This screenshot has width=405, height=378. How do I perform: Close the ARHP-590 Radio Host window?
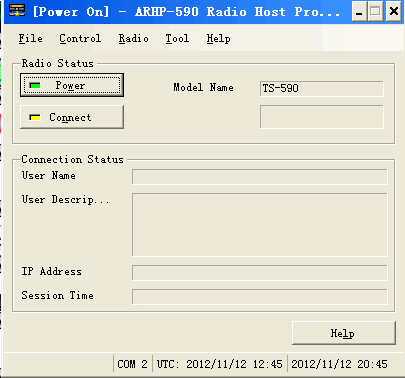pos(394,12)
